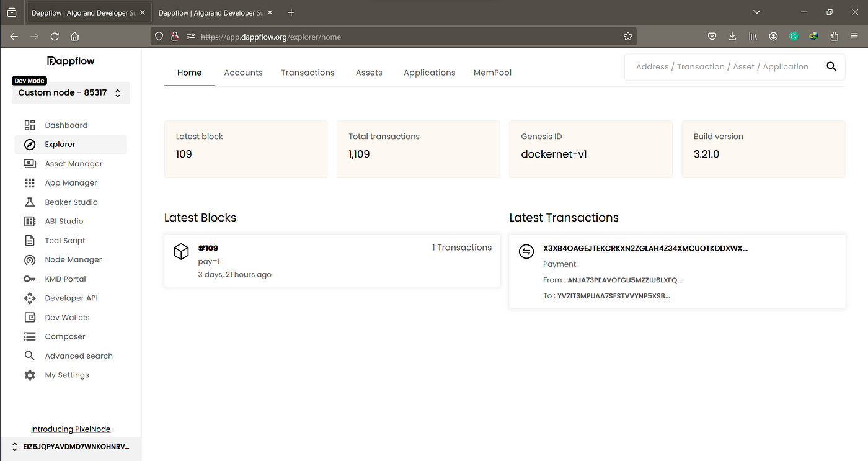868x461 pixels.
Task: Open the list all tabs dropdown arrow
Action: point(756,12)
